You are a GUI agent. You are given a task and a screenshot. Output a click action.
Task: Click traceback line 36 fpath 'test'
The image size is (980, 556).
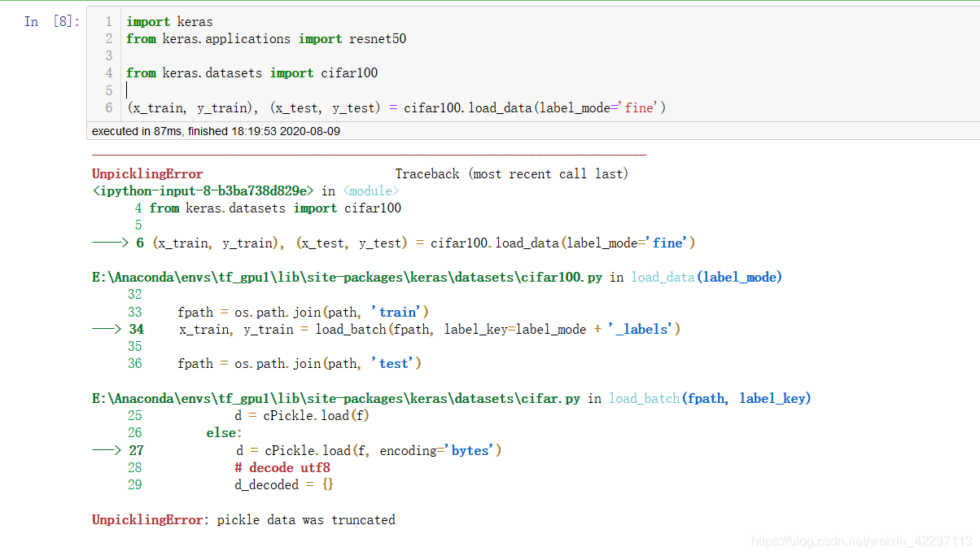[x=300, y=364]
